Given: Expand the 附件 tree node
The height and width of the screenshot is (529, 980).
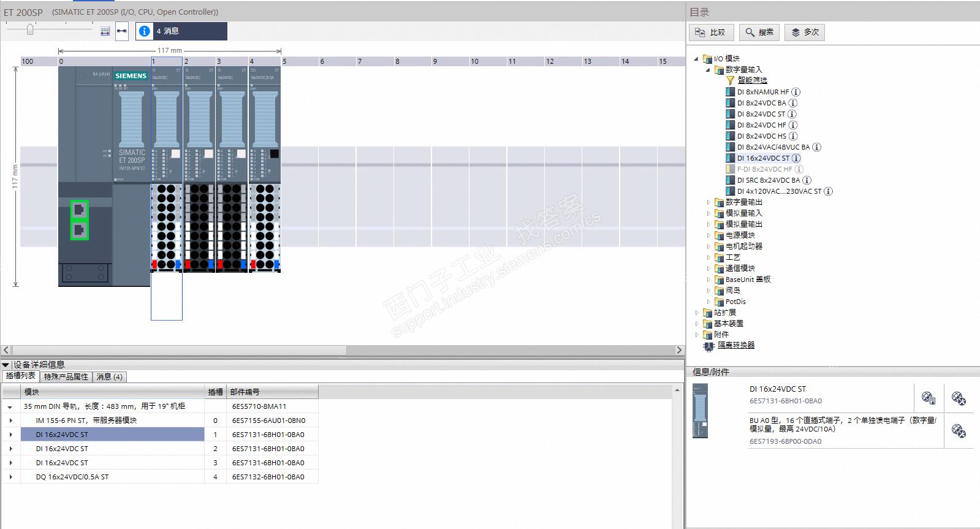Looking at the screenshot, I should [696, 335].
